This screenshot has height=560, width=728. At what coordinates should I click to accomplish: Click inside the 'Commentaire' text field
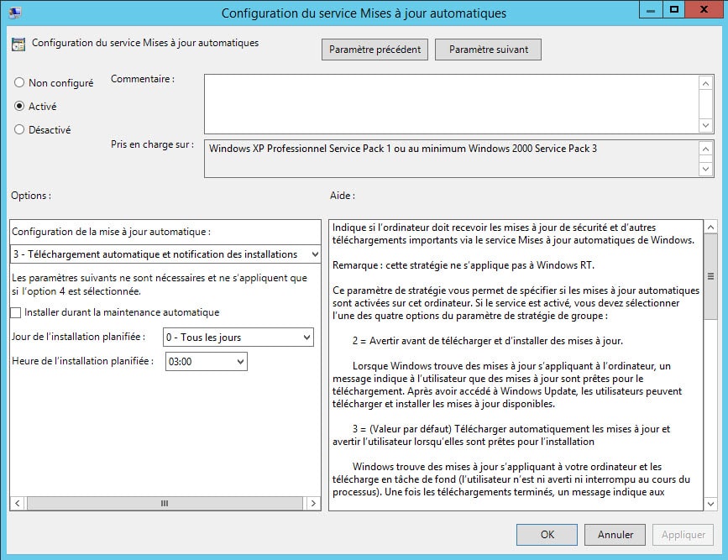click(451, 102)
